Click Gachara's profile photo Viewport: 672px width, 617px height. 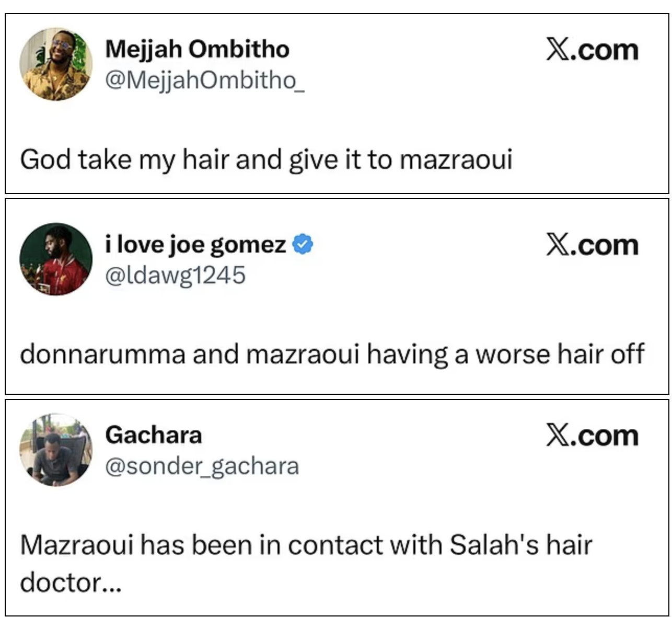[56, 450]
